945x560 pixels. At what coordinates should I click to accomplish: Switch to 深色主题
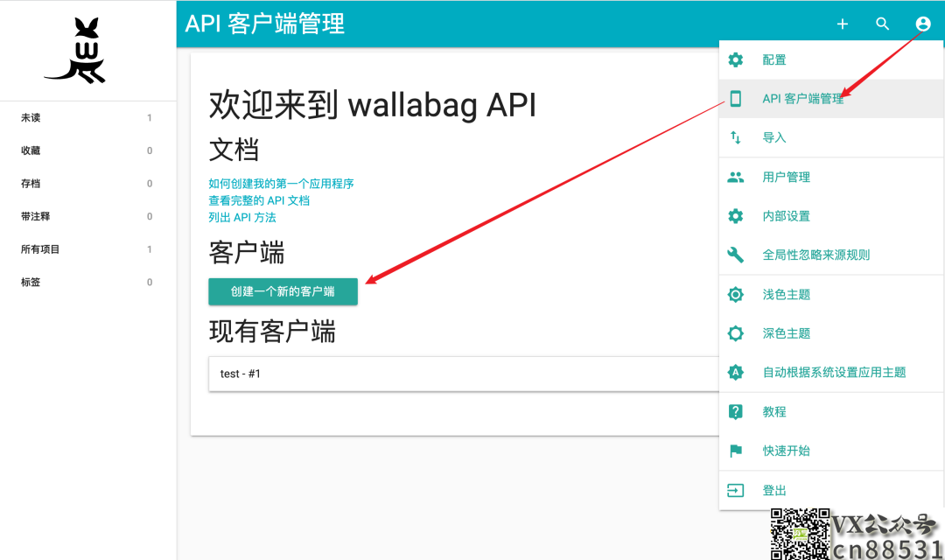pos(831,333)
